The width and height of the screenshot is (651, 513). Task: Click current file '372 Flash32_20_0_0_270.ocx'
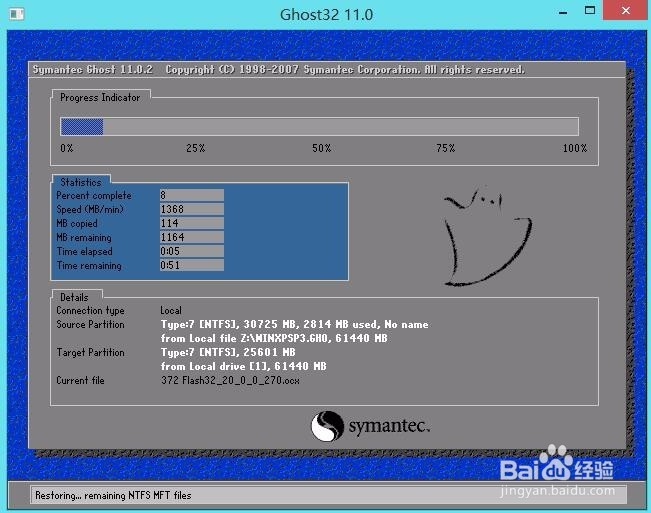pyautogui.click(x=230, y=381)
